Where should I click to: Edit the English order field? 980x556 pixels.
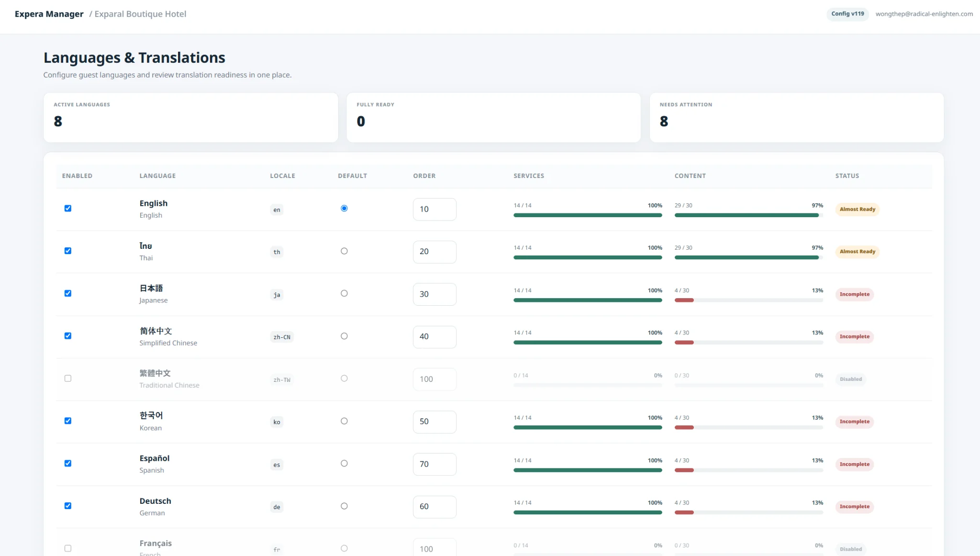(434, 209)
